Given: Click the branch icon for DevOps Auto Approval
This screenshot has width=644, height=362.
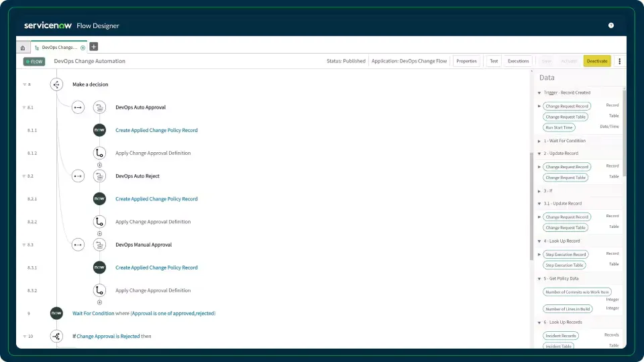Looking at the screenshot, I should [x=78, y=107].
